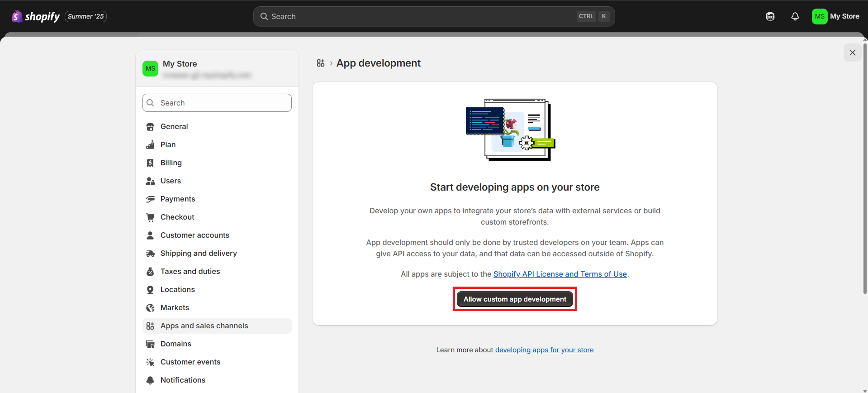Click Allow custom app development button
The height and width of the screenshot is (393, 868).
pos(515,299)
